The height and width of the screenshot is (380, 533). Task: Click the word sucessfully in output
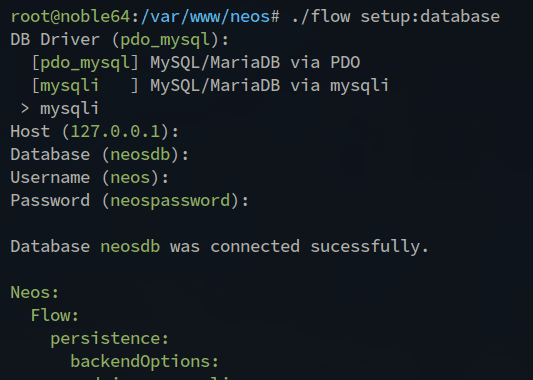[x=369, y=246]
